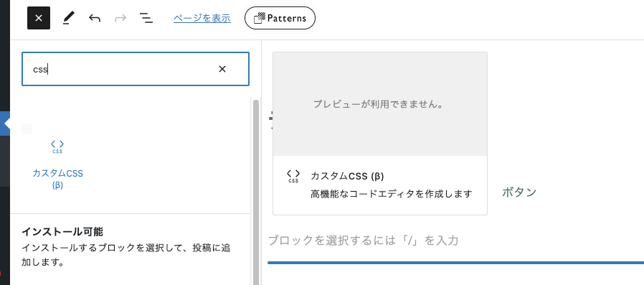Screen dimensions: 644x285
Task: Open the ページを表示 link
Action: 202,18
